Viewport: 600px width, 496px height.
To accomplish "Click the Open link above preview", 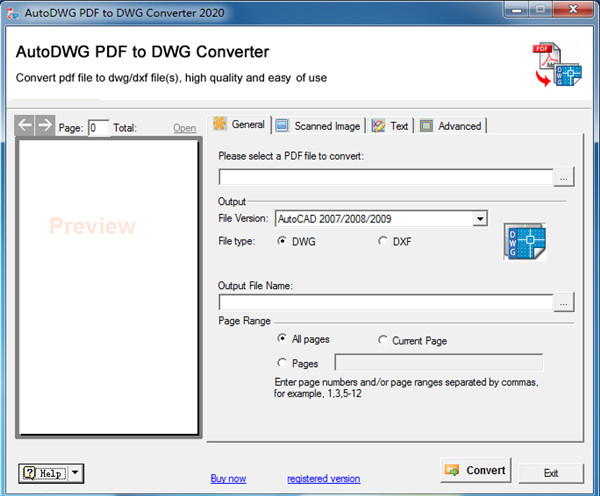I will pyautogui.click(x=184, y=128).
